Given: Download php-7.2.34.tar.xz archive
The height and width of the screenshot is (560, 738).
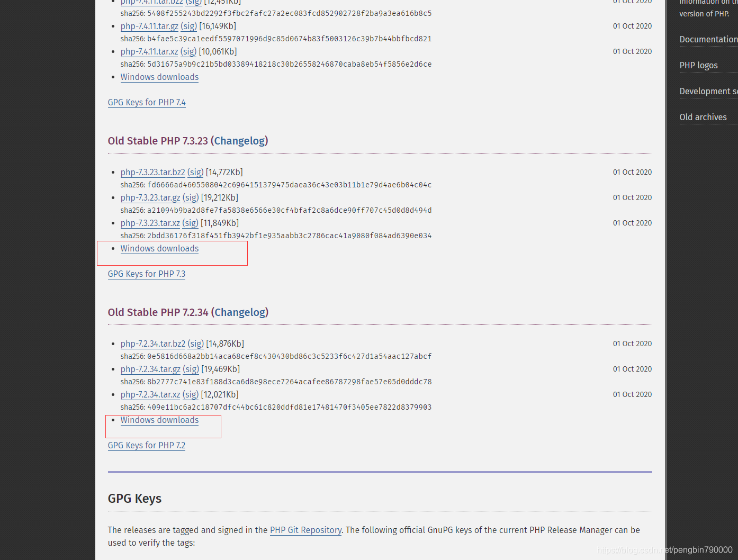Looking at the screenshot, I should pos(150,394).
